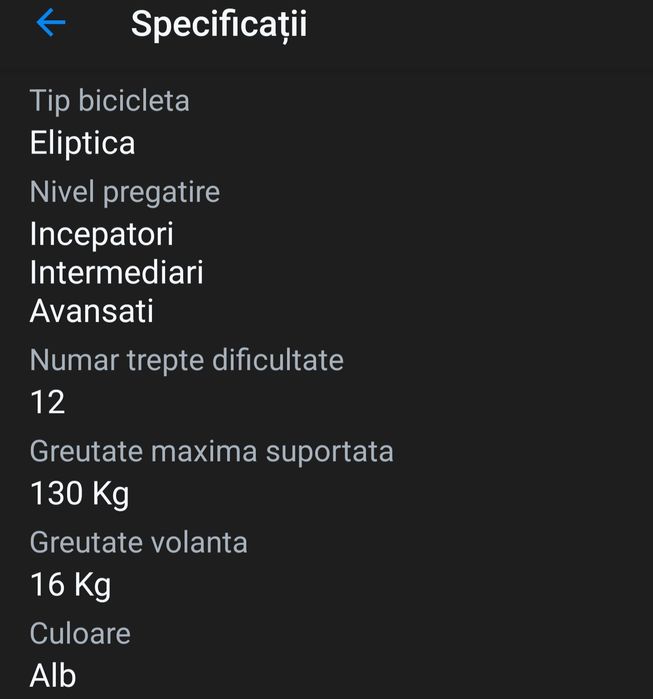This screenshot has width=653, height=699.
Task: Select the value 12 for difficulty steps
Action: point(47,402)
